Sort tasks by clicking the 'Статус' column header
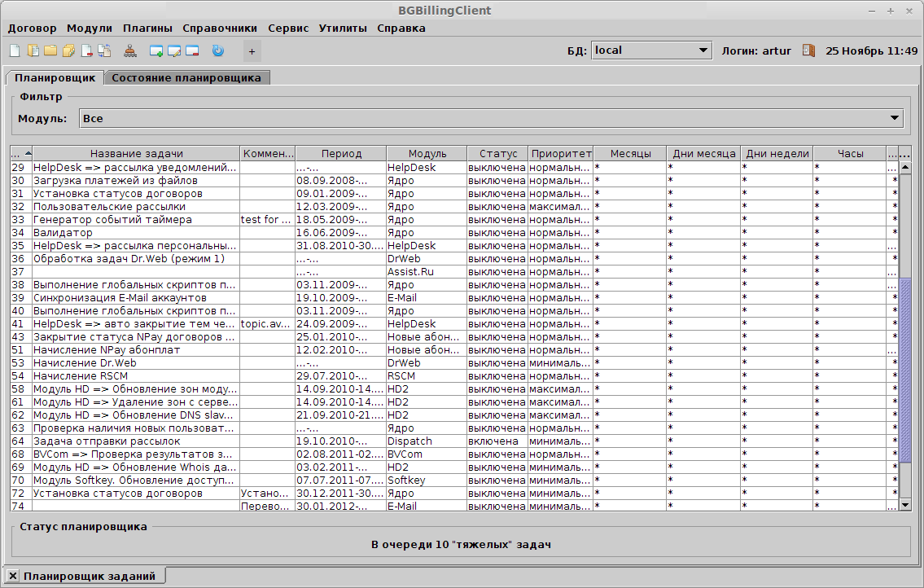 click(496, 152)
